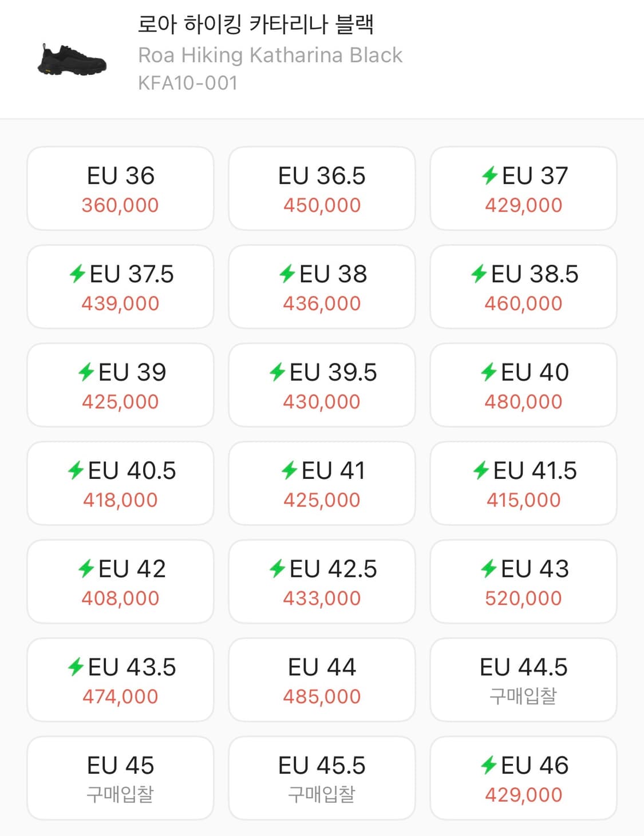Select EU 45.5 purchase bid option

click(322, 779)
